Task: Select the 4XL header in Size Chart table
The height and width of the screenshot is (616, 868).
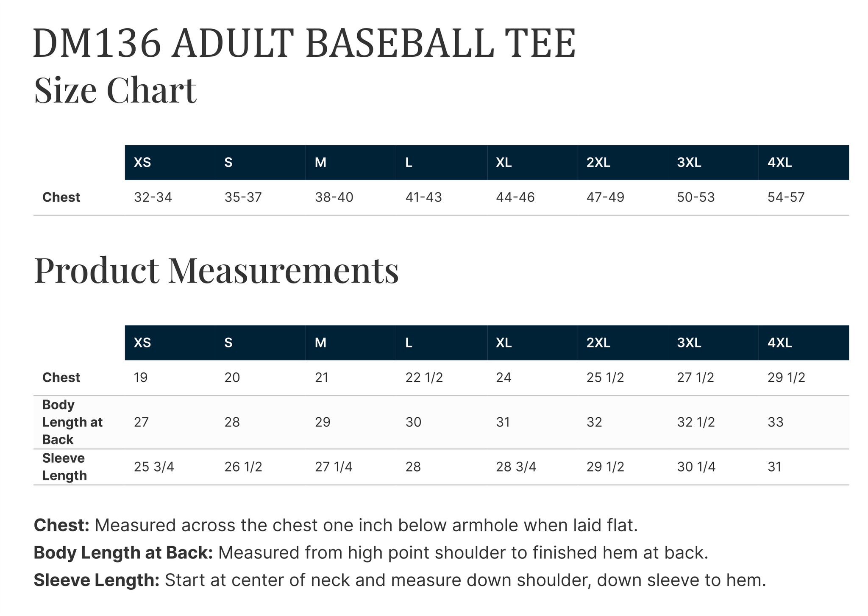Action: [x=779, y=163]
